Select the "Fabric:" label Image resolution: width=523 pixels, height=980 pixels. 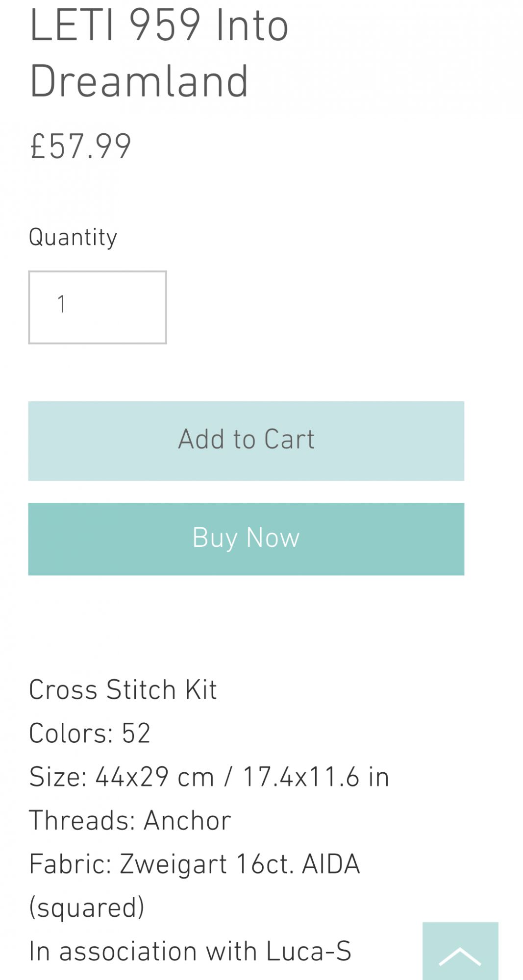(71, 864)
